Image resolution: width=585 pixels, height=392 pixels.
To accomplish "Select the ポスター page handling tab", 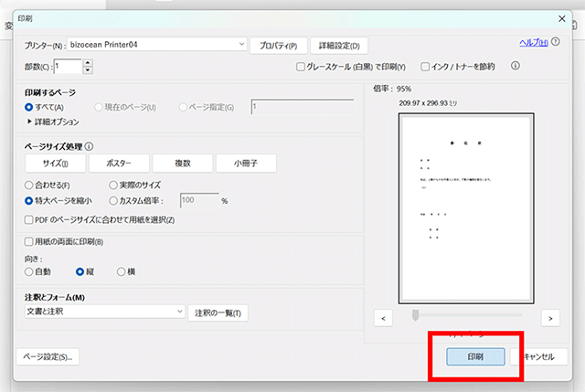I will point(119,164).
